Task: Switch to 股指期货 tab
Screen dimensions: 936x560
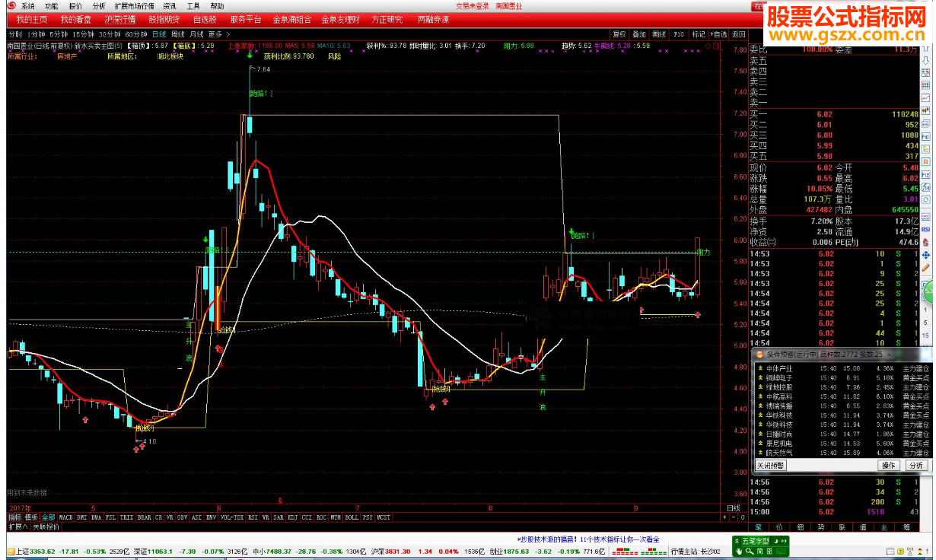Action: pos(164,19)
